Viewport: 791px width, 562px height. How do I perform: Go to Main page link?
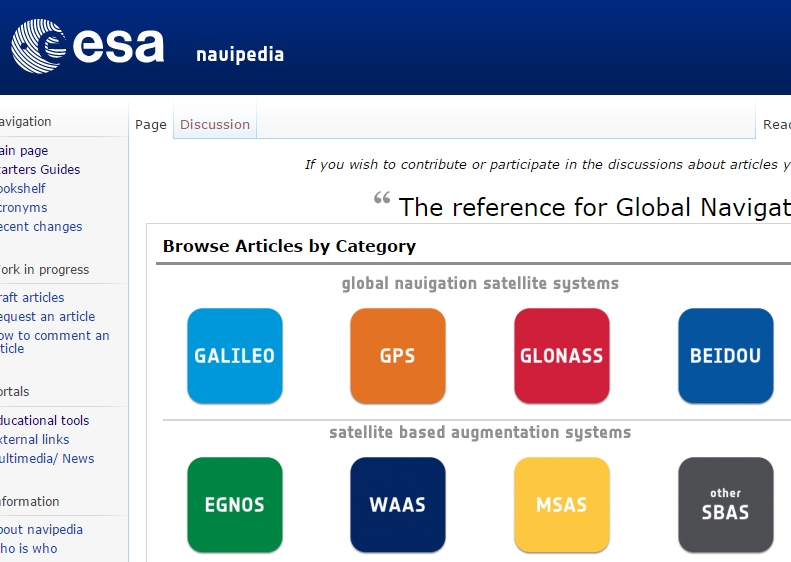click(24, 150)
